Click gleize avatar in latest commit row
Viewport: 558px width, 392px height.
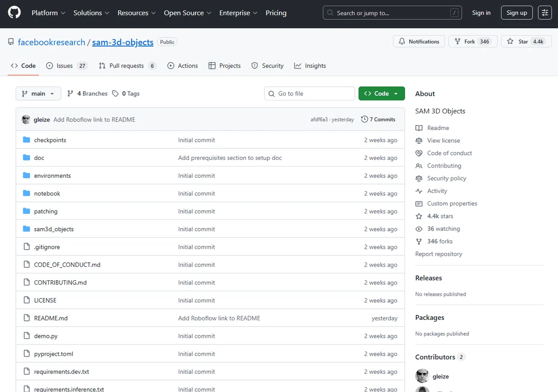coord(26,120)
